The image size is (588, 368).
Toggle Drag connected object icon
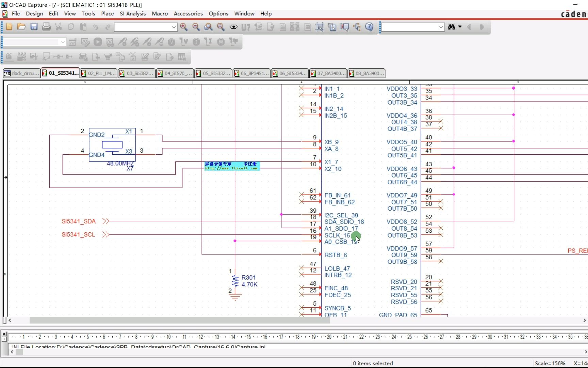click(x=344, y=27)
